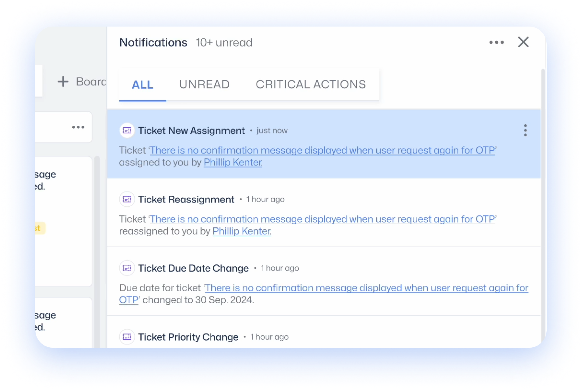The width and height of the screenshot is (582, 392).
Task: Open the notifications panel three-dot menu
Action: pos(496,42)
